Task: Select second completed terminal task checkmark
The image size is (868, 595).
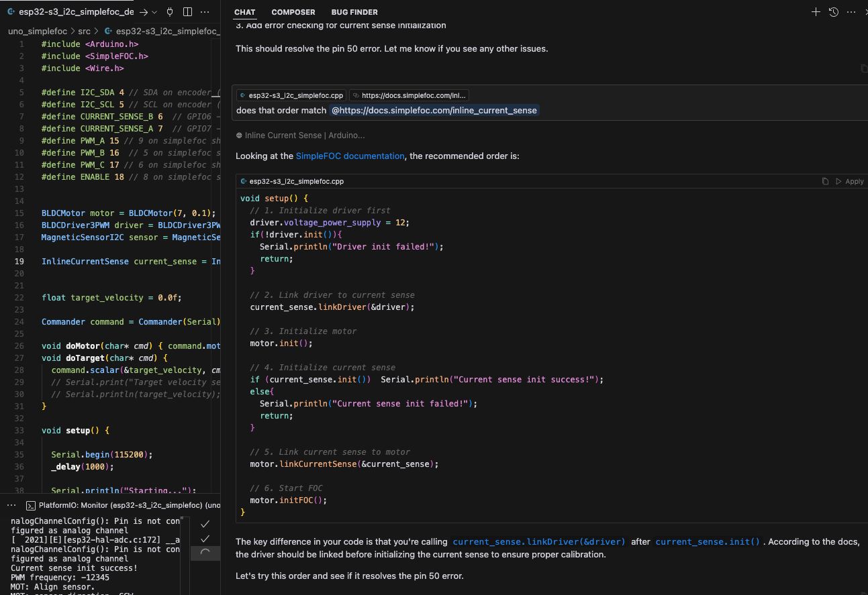Action: click(x=205, y=538)
